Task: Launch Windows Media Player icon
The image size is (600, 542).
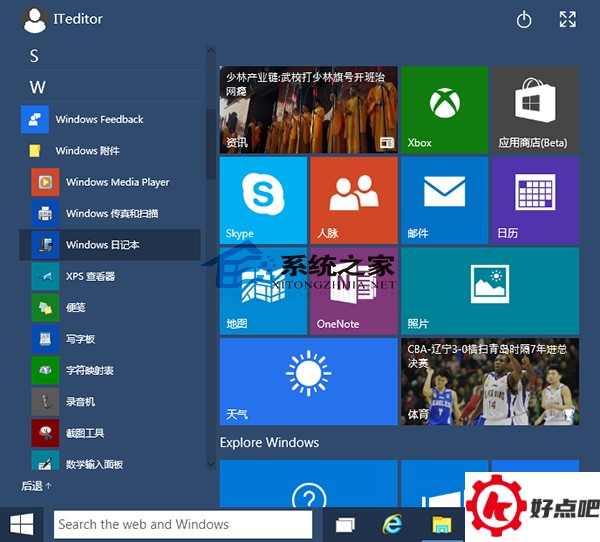Action: tap(46, 182)
